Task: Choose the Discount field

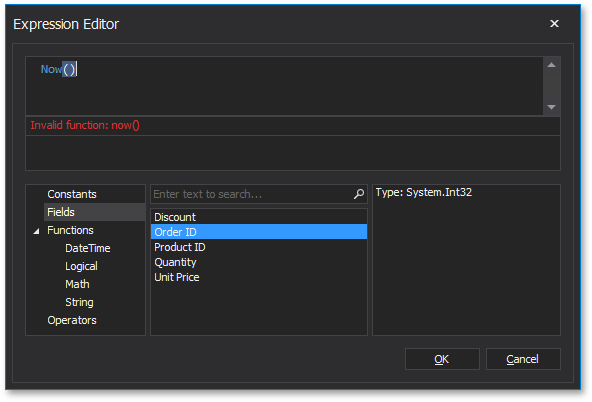Action: click(259, 217)
